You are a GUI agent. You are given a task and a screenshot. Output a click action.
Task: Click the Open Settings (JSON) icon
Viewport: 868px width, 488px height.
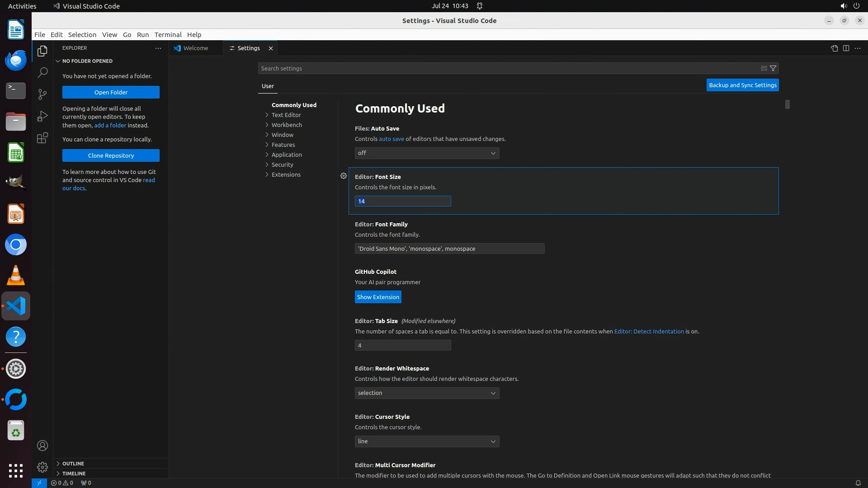click(834, 48)
